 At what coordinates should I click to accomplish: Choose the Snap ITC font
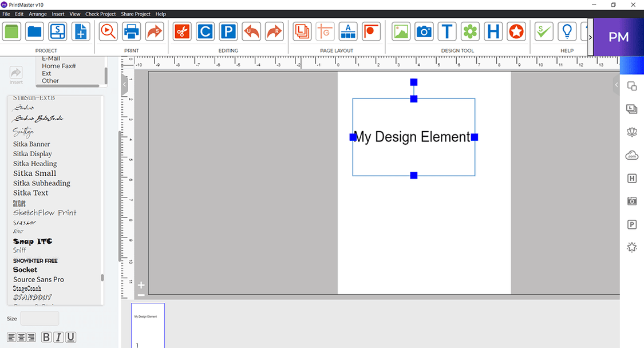33,241
